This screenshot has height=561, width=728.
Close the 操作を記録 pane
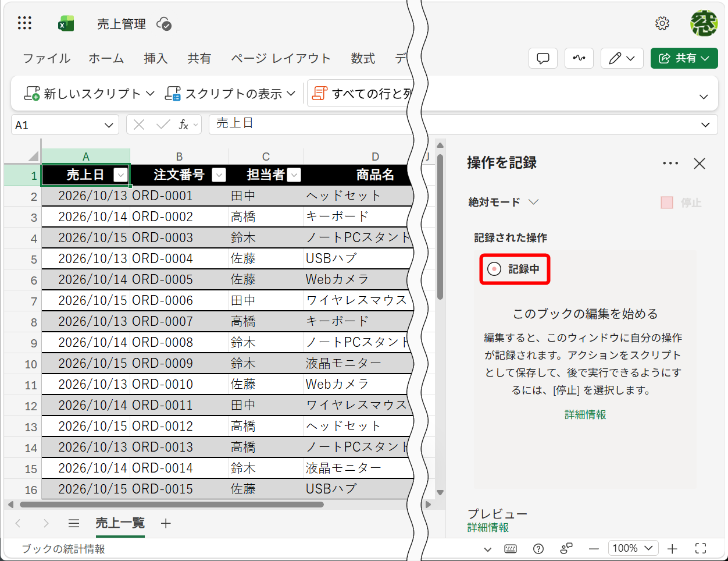click(x=700, y=164)
